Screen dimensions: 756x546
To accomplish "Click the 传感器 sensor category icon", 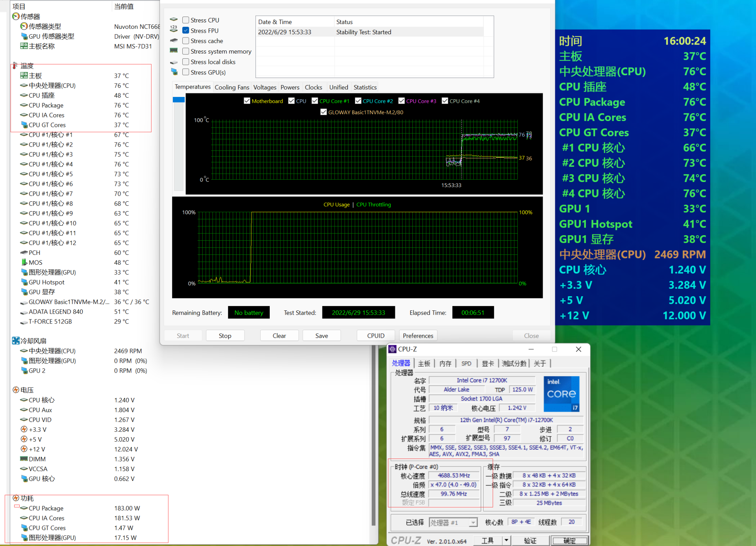I will click(16, 17).
